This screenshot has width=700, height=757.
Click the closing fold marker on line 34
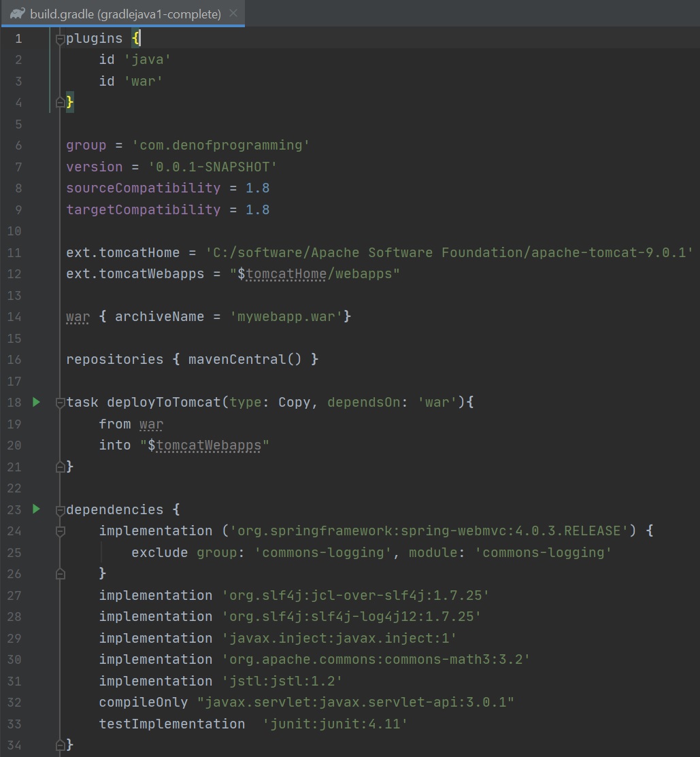(x=60, y=745)
